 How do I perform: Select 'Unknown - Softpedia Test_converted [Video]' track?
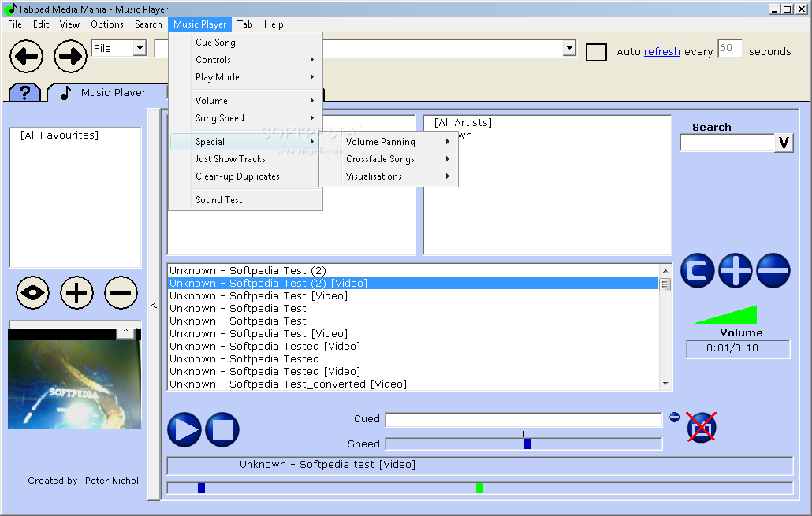(413, 384)
